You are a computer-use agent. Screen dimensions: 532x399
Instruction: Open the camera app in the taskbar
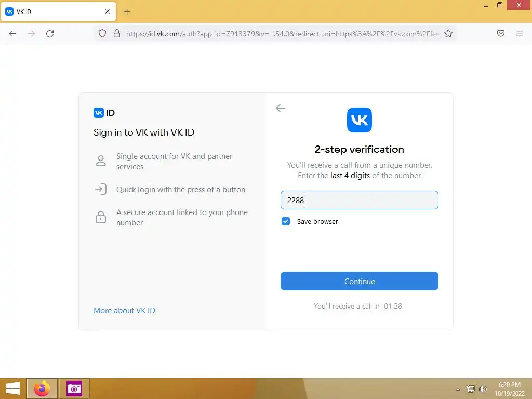coord(74,389)
